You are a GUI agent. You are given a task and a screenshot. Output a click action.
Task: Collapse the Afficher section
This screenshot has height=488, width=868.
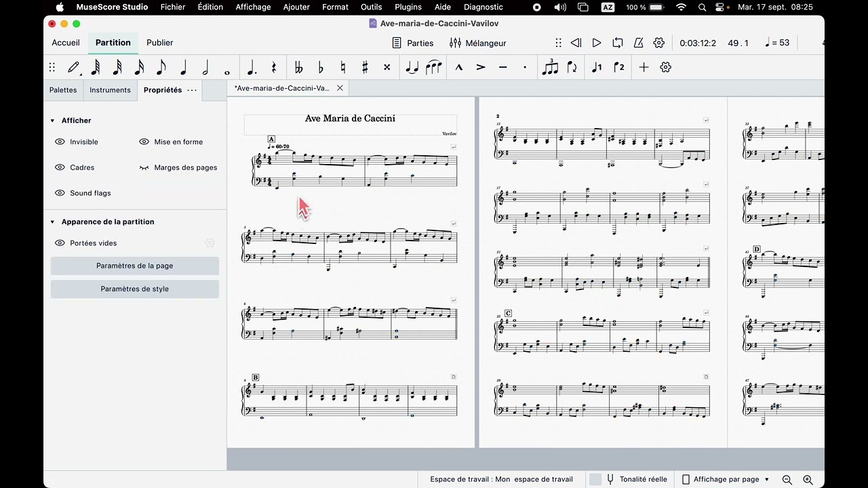pos(53,121)
